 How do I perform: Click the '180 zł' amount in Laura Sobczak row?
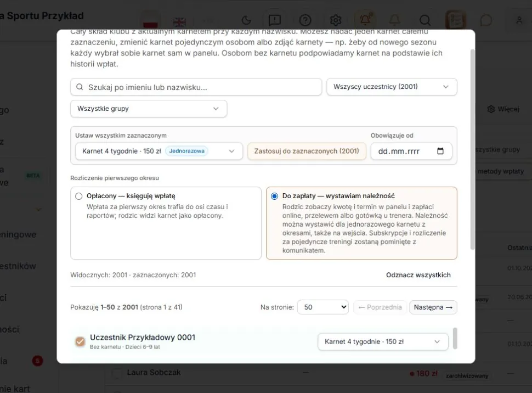click(x=427, y=374)
